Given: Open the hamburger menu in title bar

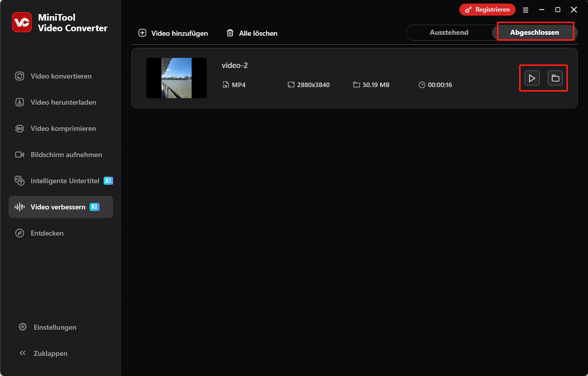Looking at the screenshot, I should 526,10.
